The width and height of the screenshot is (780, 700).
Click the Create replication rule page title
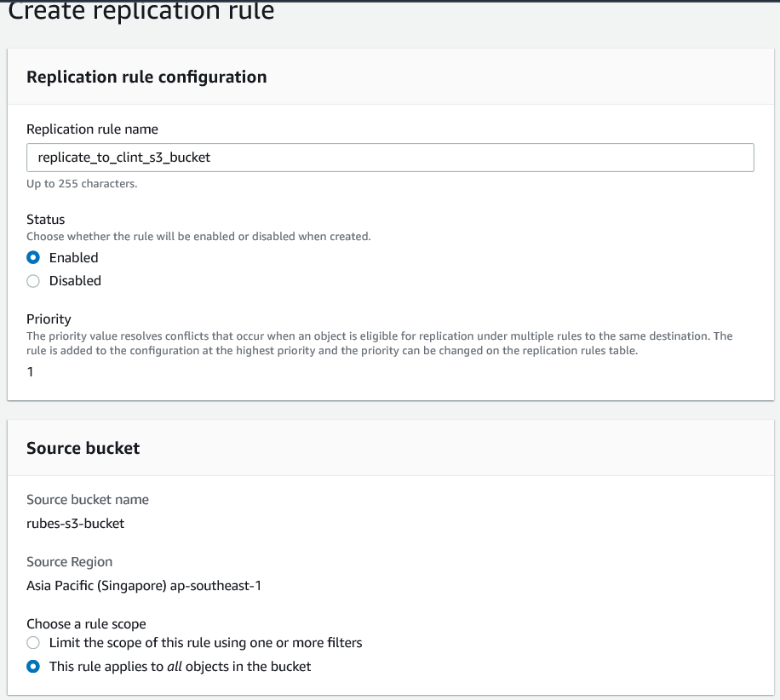[x=141, y=12]
